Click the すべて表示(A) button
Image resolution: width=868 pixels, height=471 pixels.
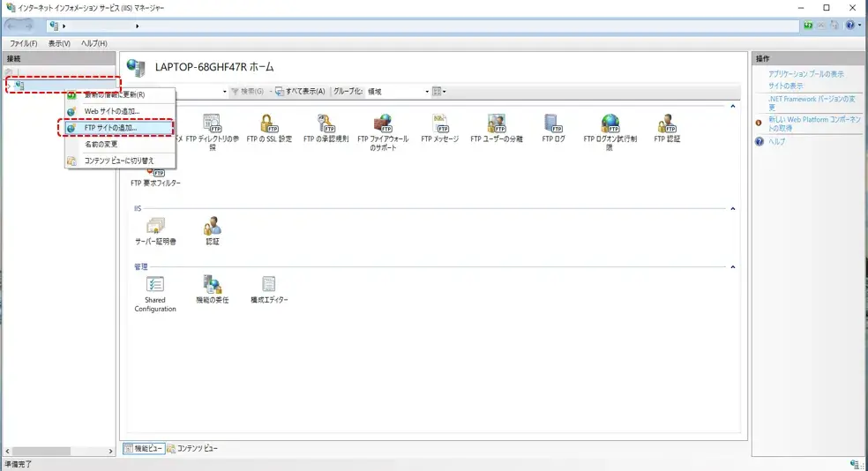click(x=300, y=92)
